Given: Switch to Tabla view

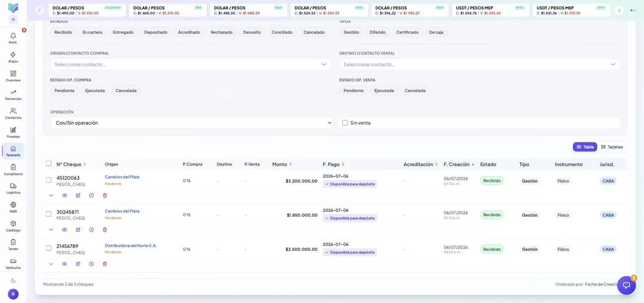Looking at the screenshot, I should click(585, 147).
